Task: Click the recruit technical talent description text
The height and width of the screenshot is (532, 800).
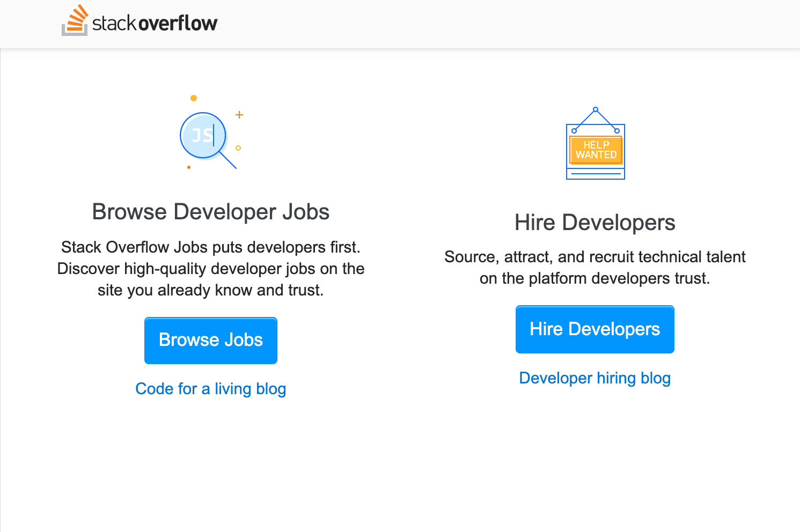Action: coord(595,268)
